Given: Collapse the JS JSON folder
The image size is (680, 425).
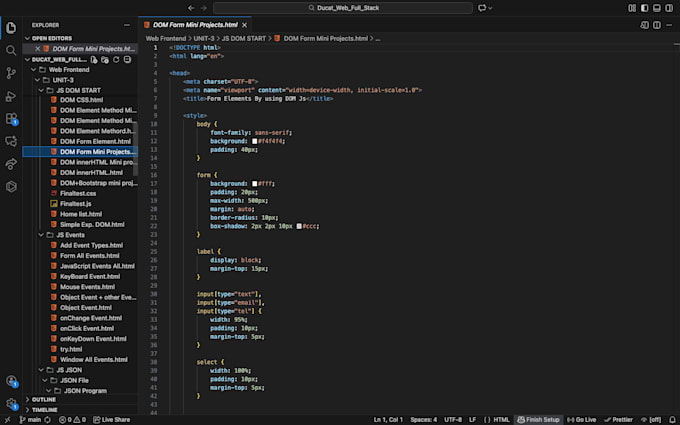Looking at the screenshot, I should tap(41, 370).
